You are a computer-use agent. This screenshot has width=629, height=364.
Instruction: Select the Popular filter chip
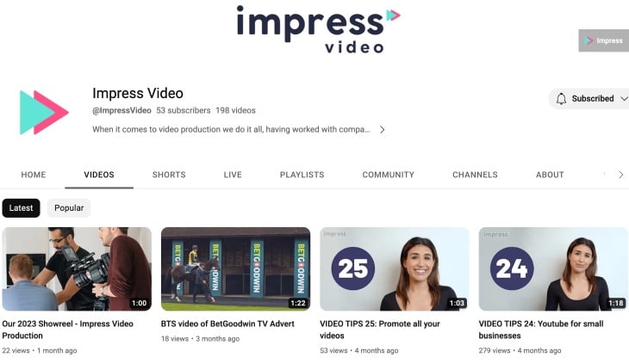tap(69, 208)
